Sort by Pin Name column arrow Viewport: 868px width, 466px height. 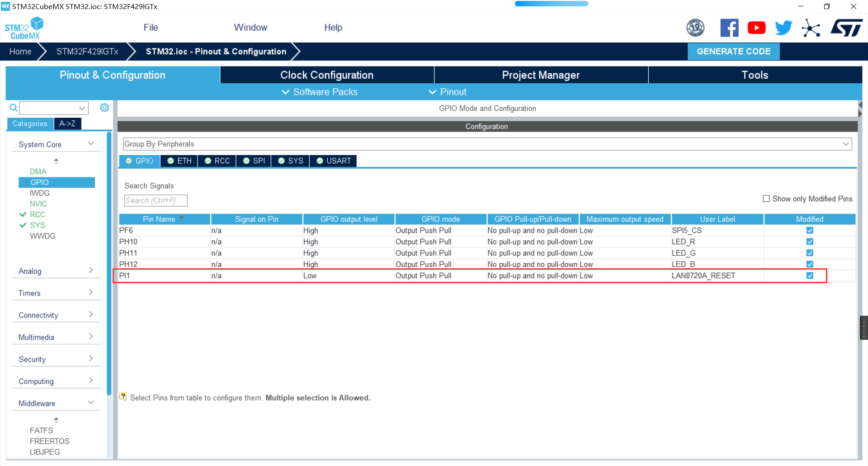click(182, 219)
